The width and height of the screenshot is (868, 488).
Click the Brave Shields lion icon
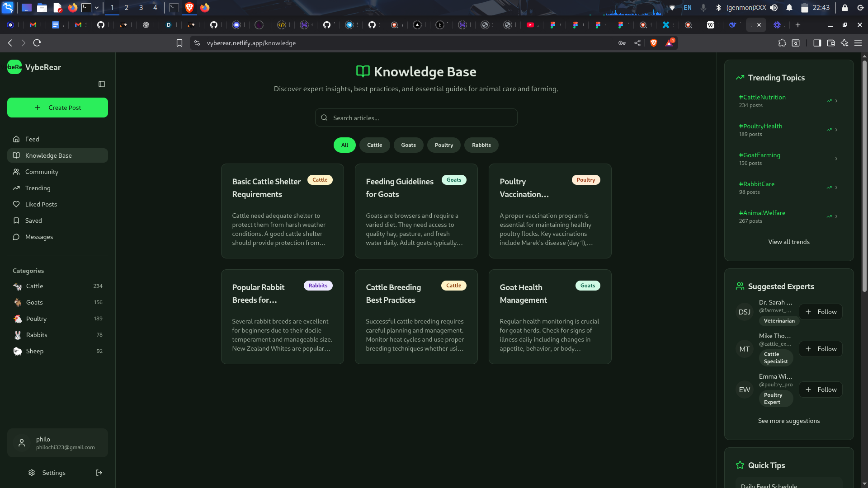pyautogui.click(x=653, y=43)
